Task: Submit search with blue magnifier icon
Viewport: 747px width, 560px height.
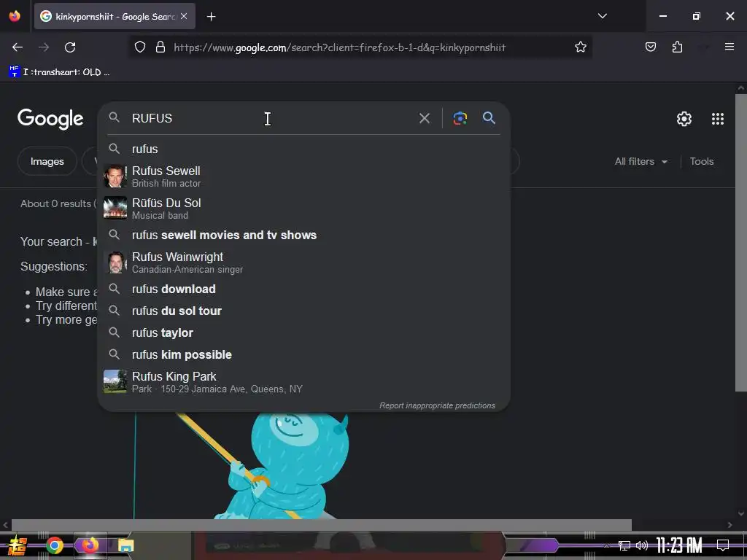Action: 489,117
